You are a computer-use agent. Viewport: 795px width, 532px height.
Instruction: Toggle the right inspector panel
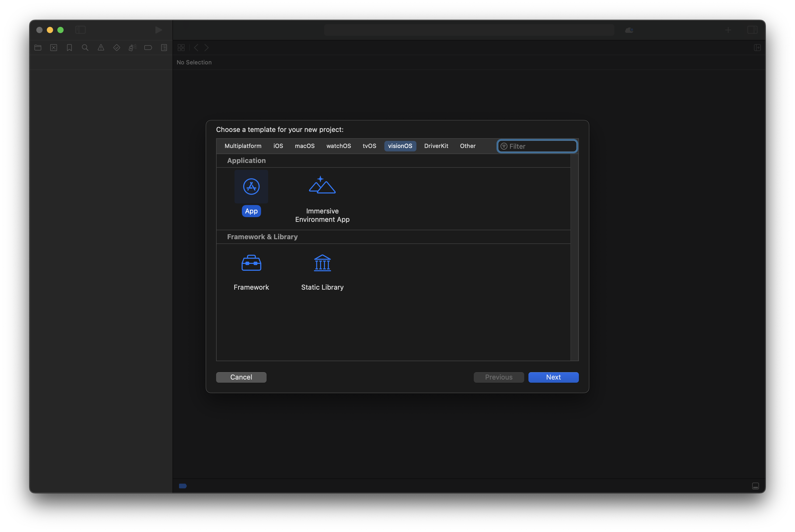click(x=752, y=30)
